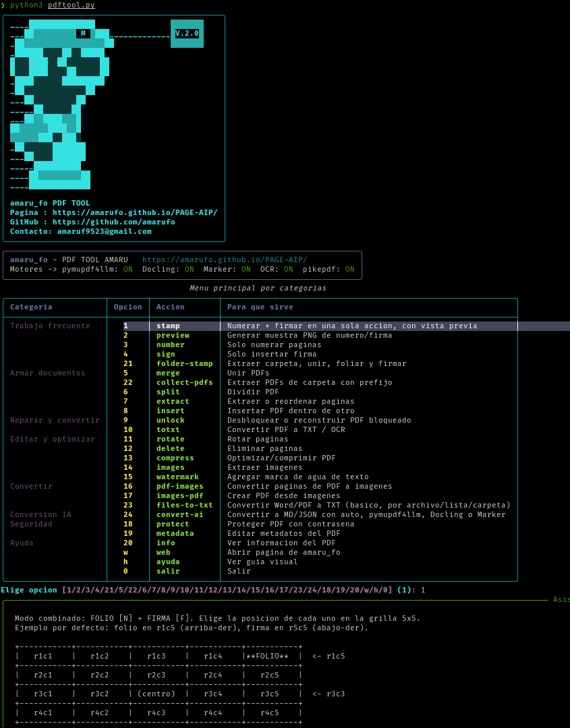
Task: Click the metadata action
Action: tap(175, 533)
